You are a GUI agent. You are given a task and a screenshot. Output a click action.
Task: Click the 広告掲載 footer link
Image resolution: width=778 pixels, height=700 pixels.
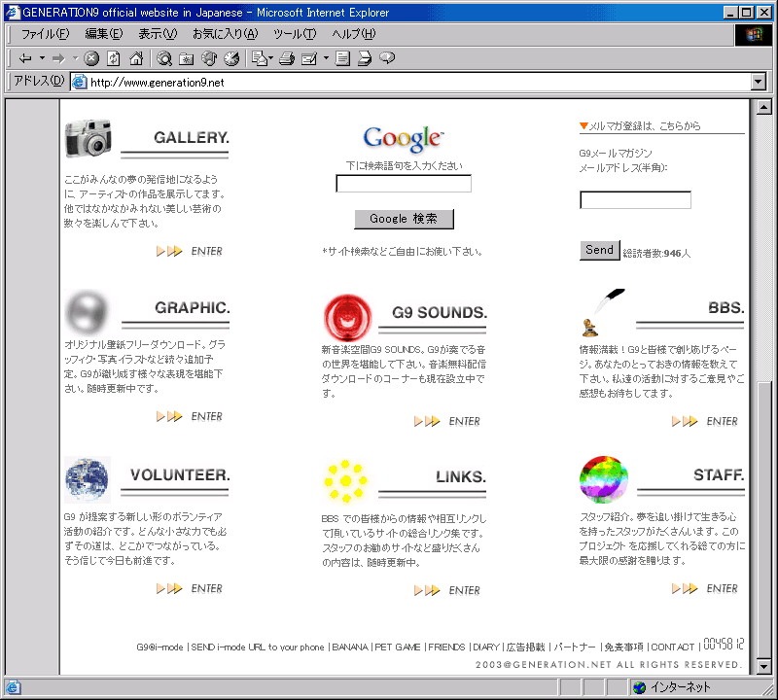click(525, 647)
